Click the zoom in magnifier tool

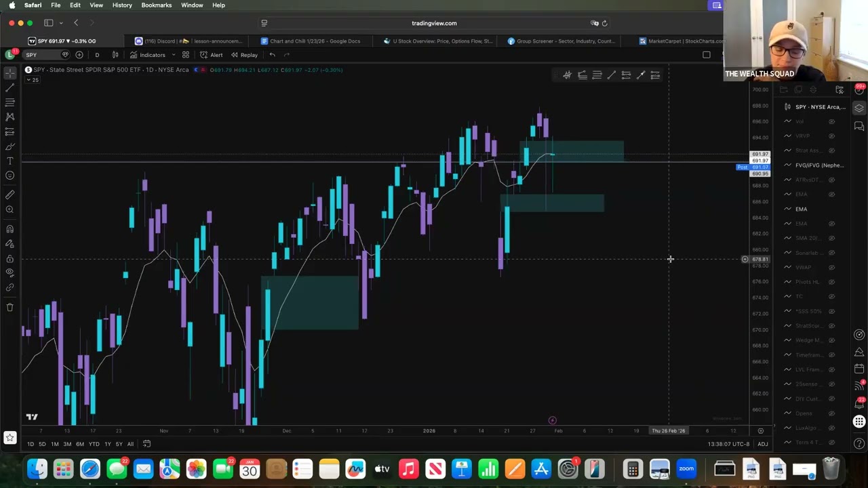point(10,210)
